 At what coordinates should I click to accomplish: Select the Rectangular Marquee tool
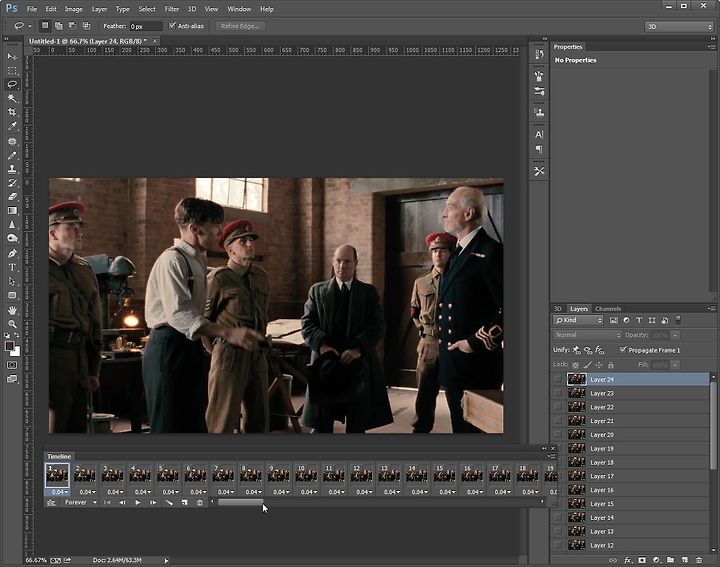pyautogui.click(x=12, y=71)
